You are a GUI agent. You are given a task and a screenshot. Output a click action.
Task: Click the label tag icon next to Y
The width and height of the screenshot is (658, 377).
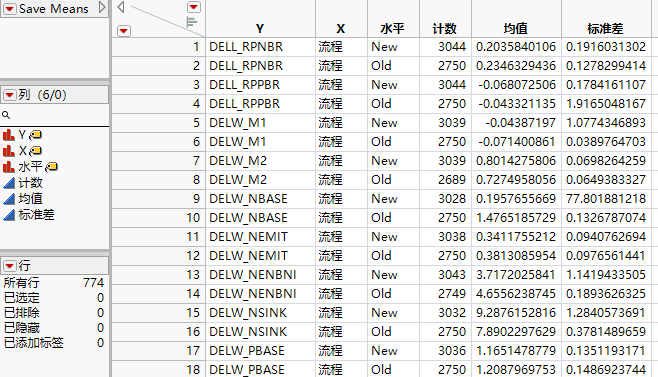[x=36, y=135]
